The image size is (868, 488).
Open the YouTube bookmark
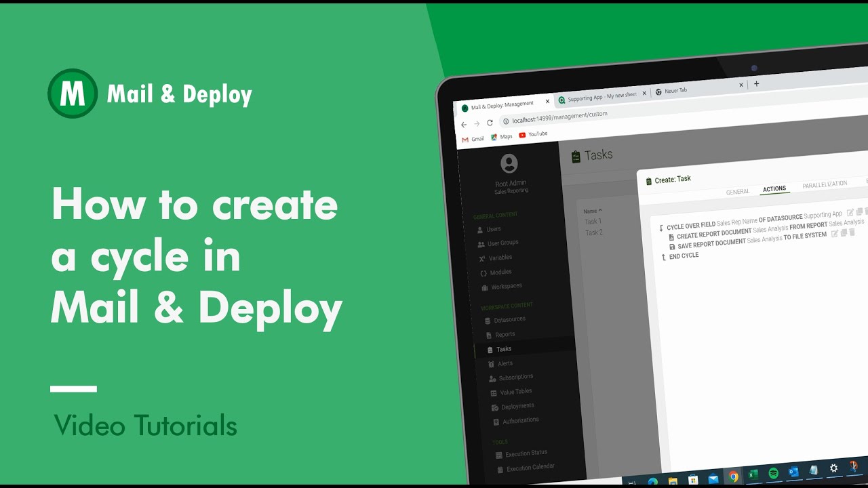click(533, 134)
